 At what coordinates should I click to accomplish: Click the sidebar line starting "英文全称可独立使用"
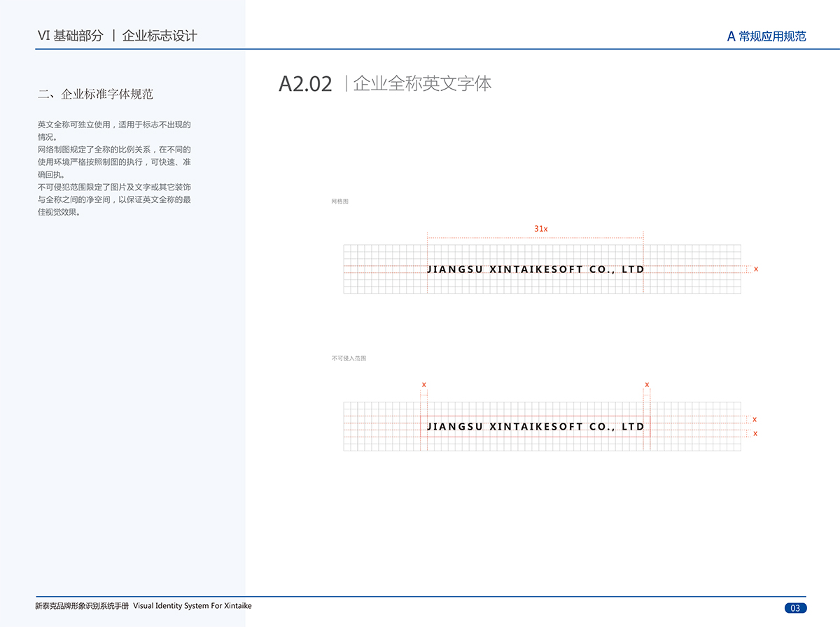coord(114,125)
